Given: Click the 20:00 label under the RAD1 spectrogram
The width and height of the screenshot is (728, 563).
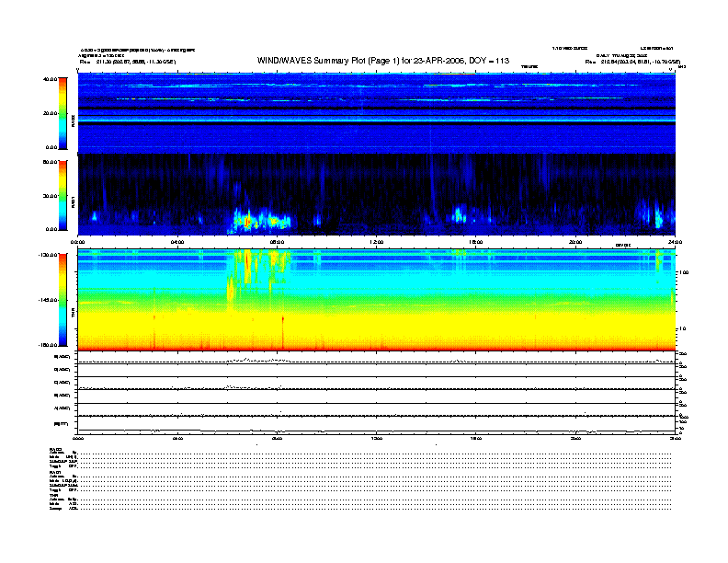Looking at the screenshot, I should point(575,242).
